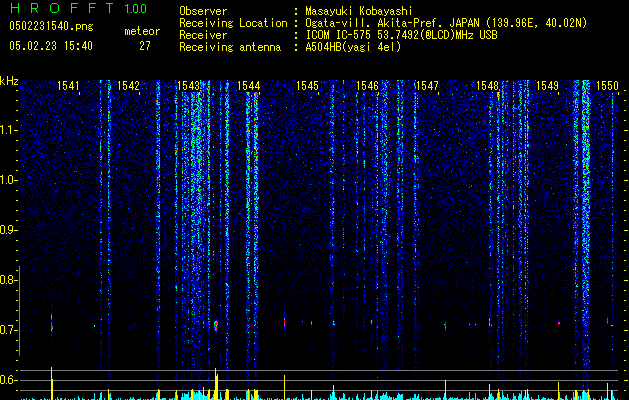Click the meteor count value 27
The image size is (629, 400).
point(145,46)
